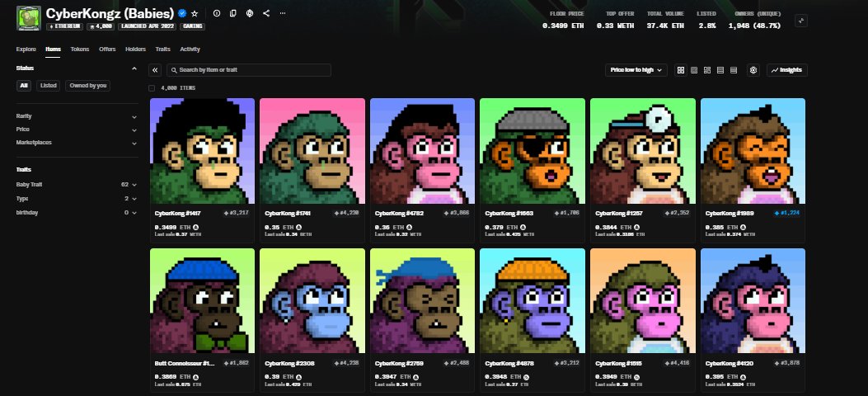
Task: Open the target-shaped website icon
Action: pyautogui.click(x=250, y=13)
